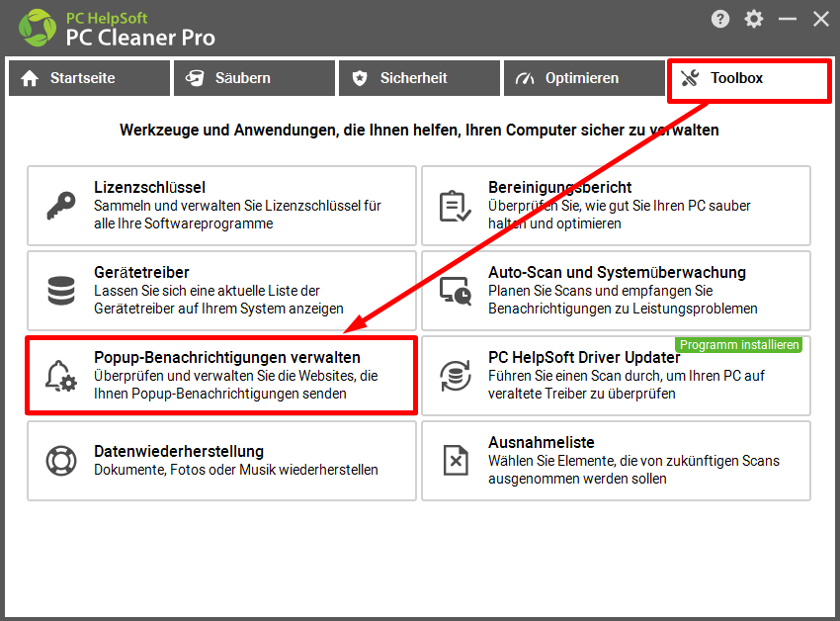Click the clipboard icon for Bereinigungsbericht
The width and height of the screenshot is (840, 621).
click(x=455, y=206)
